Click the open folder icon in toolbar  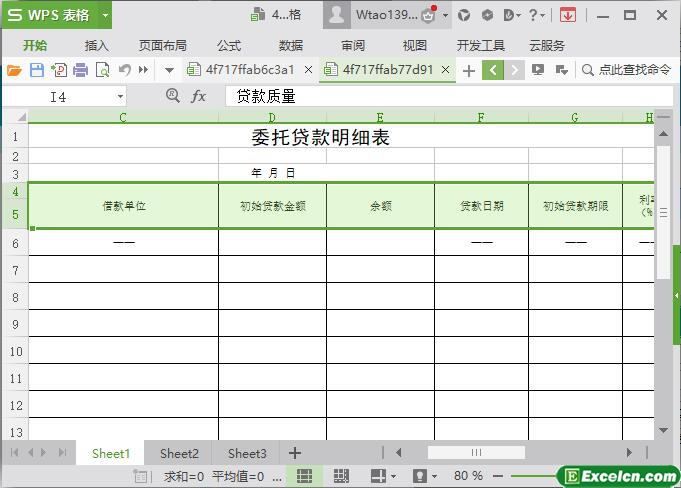14,70
